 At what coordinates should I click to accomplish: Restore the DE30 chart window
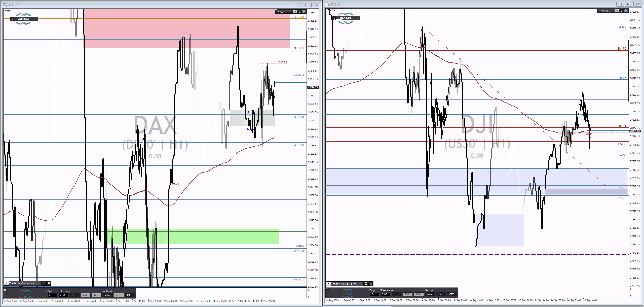(x=307, y=5)
